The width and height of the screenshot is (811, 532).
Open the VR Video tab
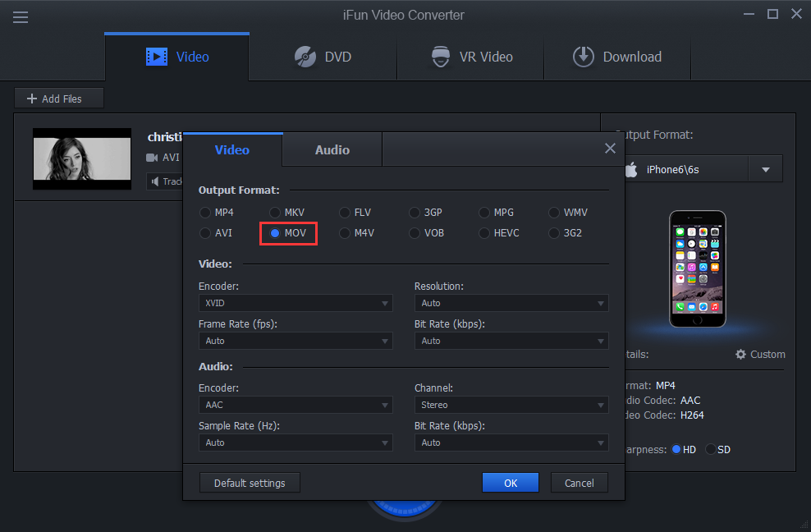coord(470,57)
